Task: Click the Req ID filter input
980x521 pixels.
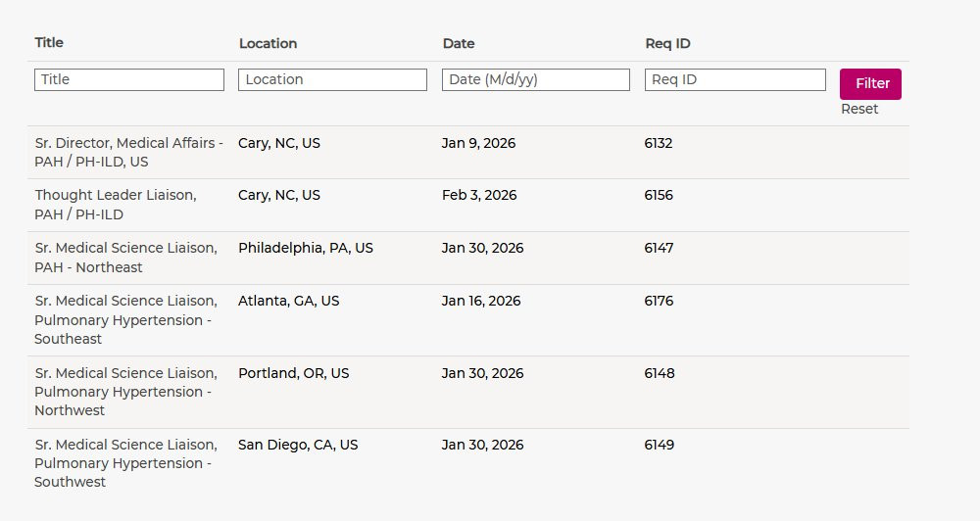Action: [735, 79]
